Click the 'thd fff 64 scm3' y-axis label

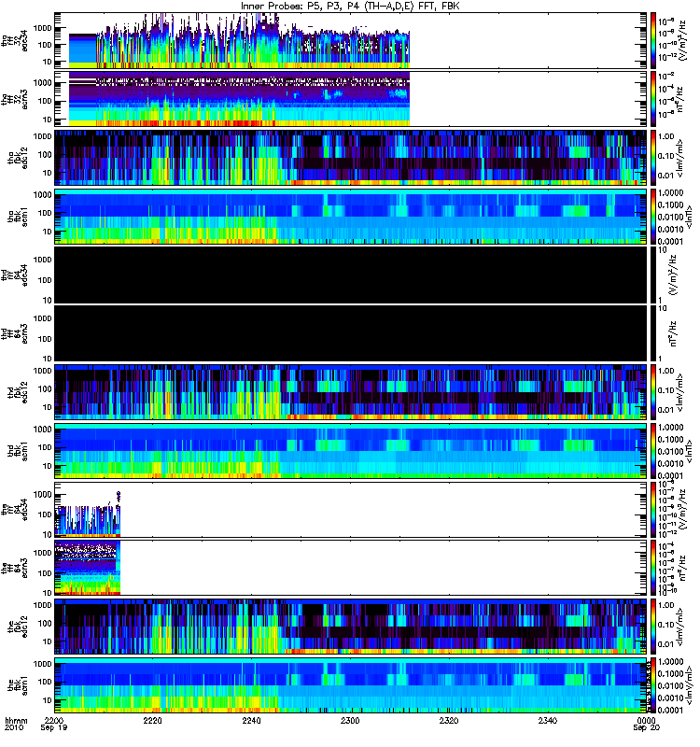click(x=15, y=333)
